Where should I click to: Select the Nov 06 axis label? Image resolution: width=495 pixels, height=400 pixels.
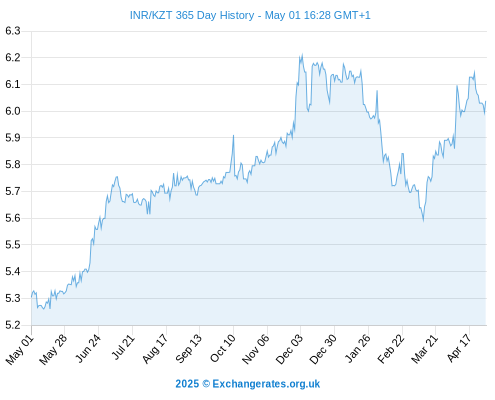coord(255,349)
